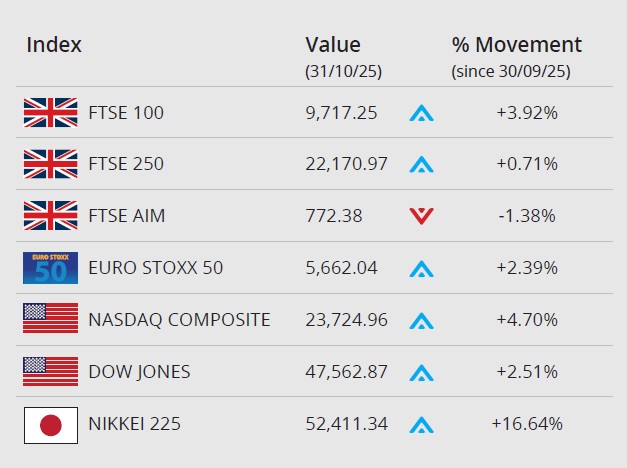
Task: Click the US flag beside Dow Jones
Action: point(50,372)
